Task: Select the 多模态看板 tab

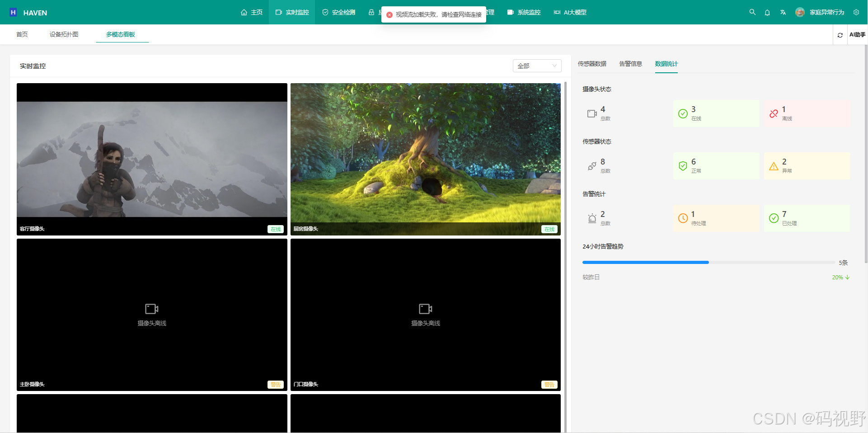Action: point(121,34)
